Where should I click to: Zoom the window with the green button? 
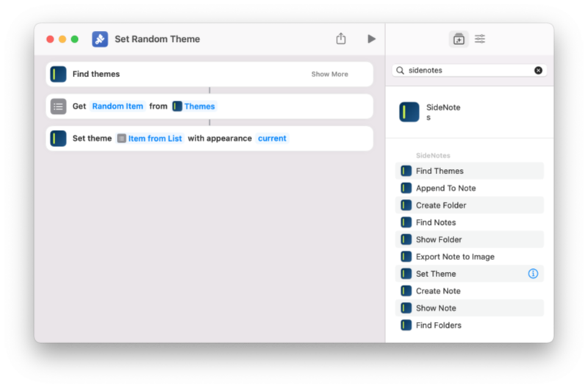coord(75,39)
